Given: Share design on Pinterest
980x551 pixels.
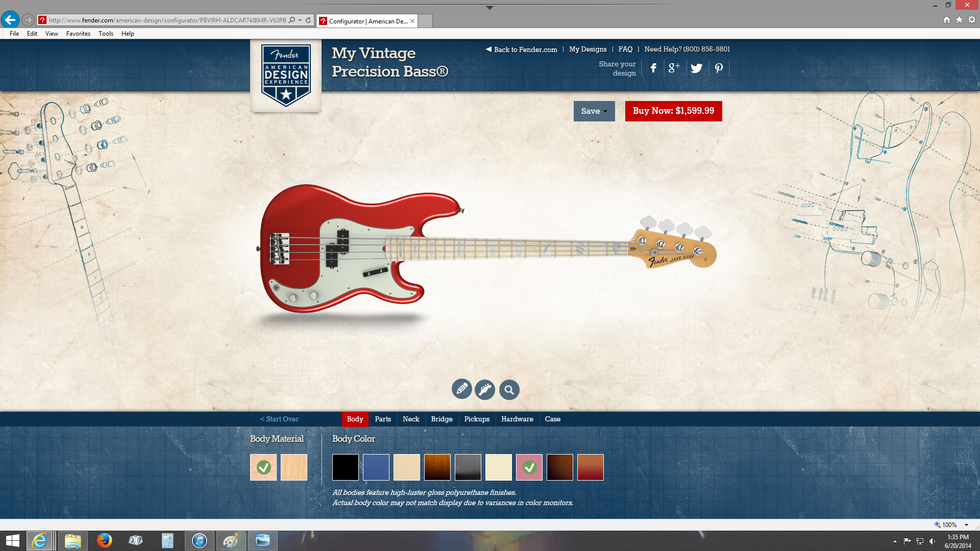Looking at the screenshot, I should pos(719,68).
